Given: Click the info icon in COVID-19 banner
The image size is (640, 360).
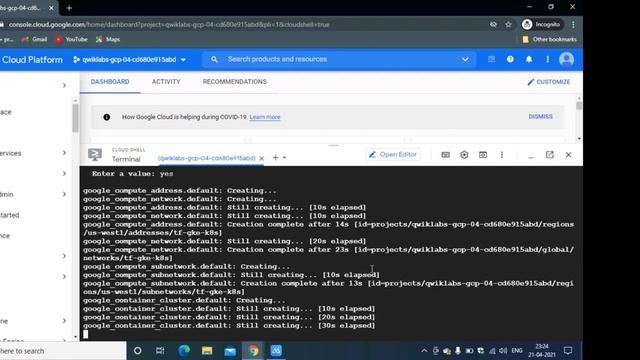Looking at the screenshot, I should click(107, 117).
